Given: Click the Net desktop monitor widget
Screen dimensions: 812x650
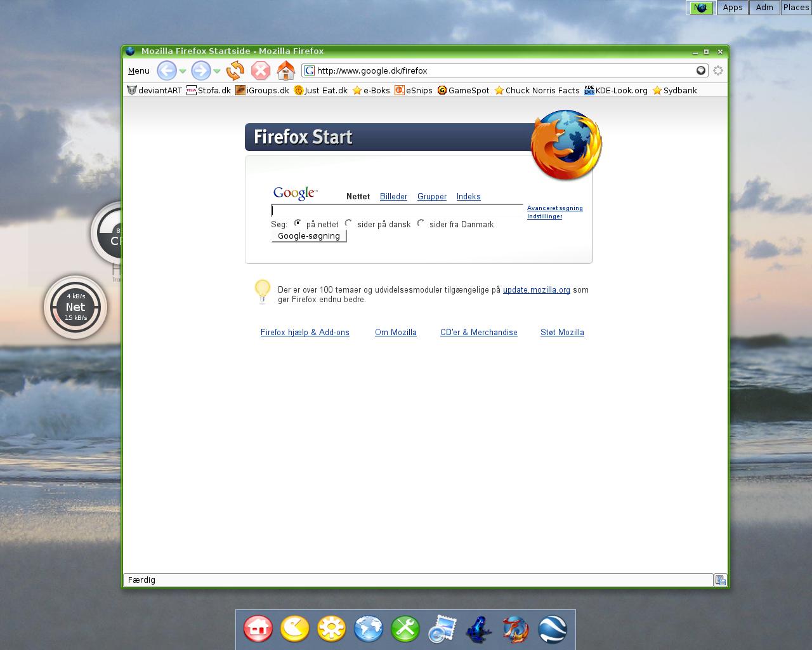Looking at the screenshot, I should (75, 307).
